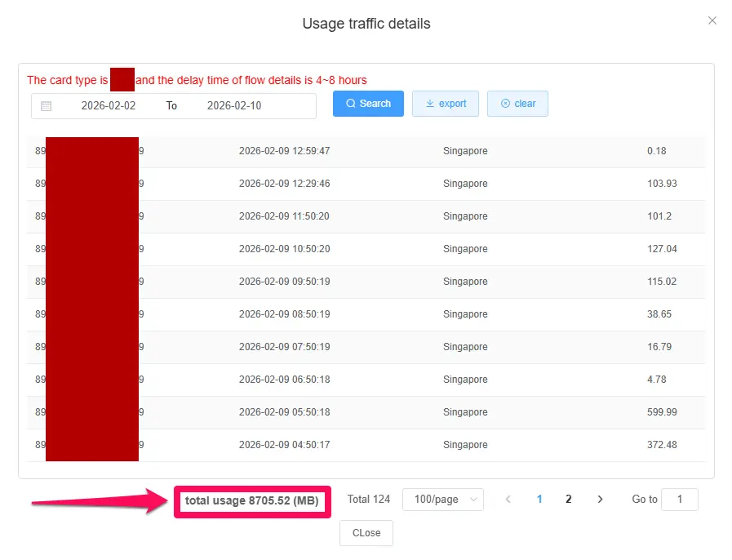Click the magnifier icon on Search button

click(351, 103)
